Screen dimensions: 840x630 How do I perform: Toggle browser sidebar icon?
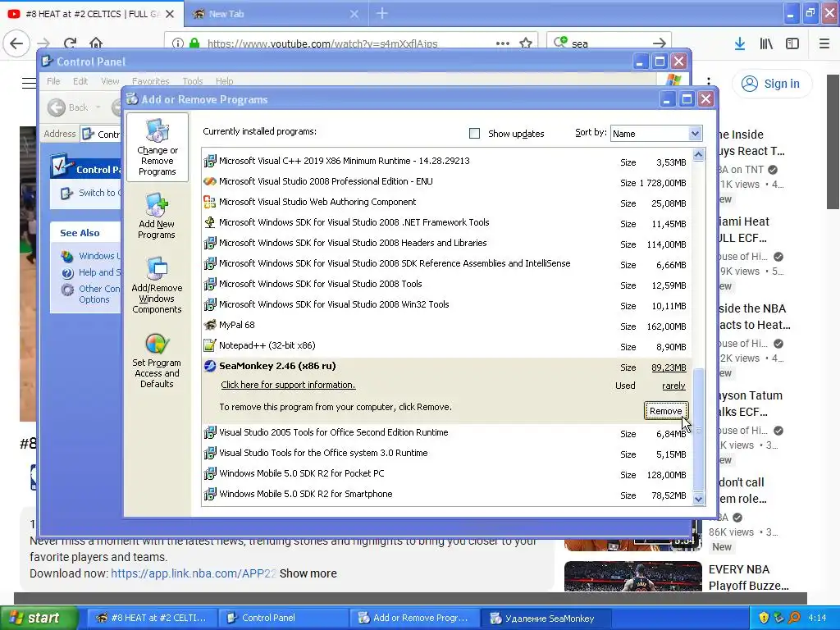792,43
